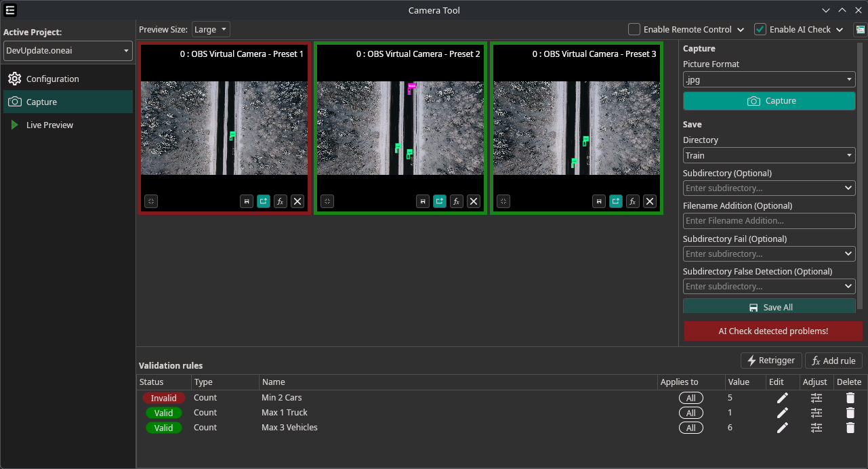Screen dimensions: 868x469
Task: Delete the Max 3 Vehicles rule
Action: pyautogui.click(x=850, y=428)
